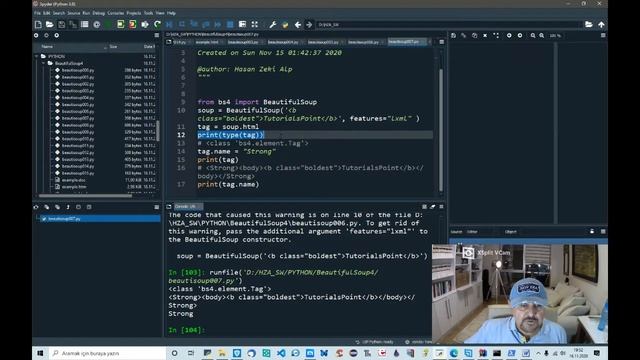640x360 pixels.
Task: Show next plot arrow icon
Action: click(520, 36)
